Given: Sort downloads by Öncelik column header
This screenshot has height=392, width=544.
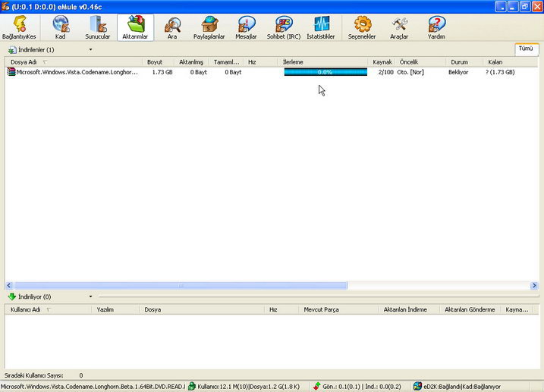Looking at the screenshot, I should coord(420,62).
